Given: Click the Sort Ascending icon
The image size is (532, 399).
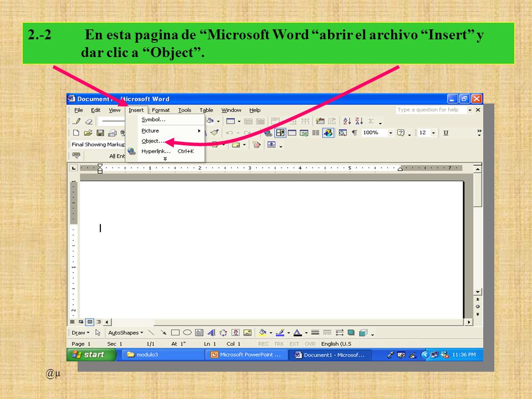Looking at the screenshot, I should [x=347, y=121].
